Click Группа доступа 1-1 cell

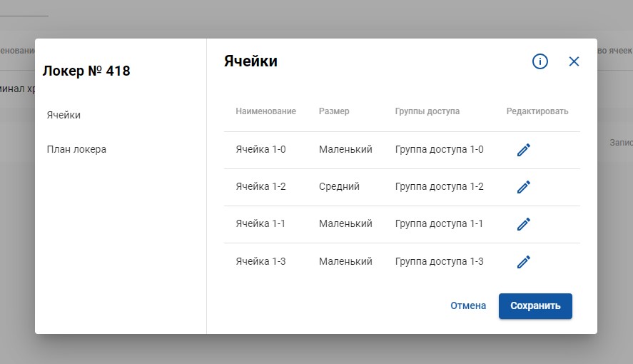[x=439, y=224]
